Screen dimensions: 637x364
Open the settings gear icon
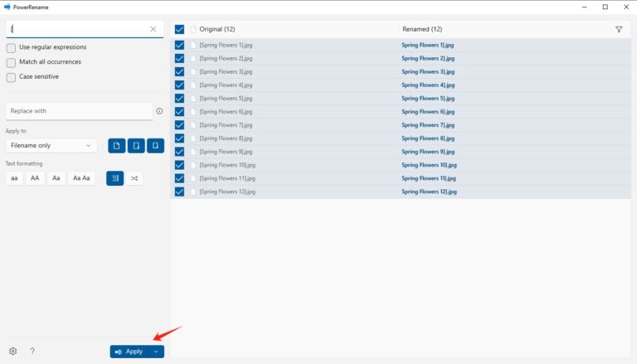12,352
